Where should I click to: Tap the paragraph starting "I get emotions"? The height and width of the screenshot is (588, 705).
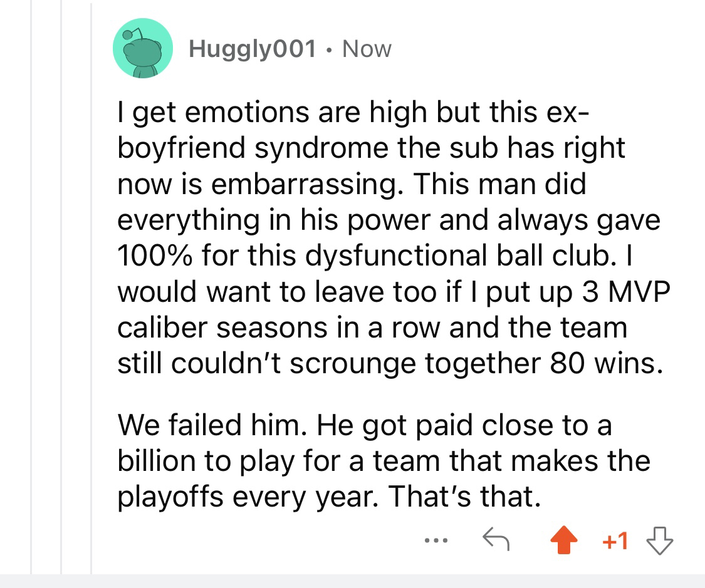[x=394, y=237]
